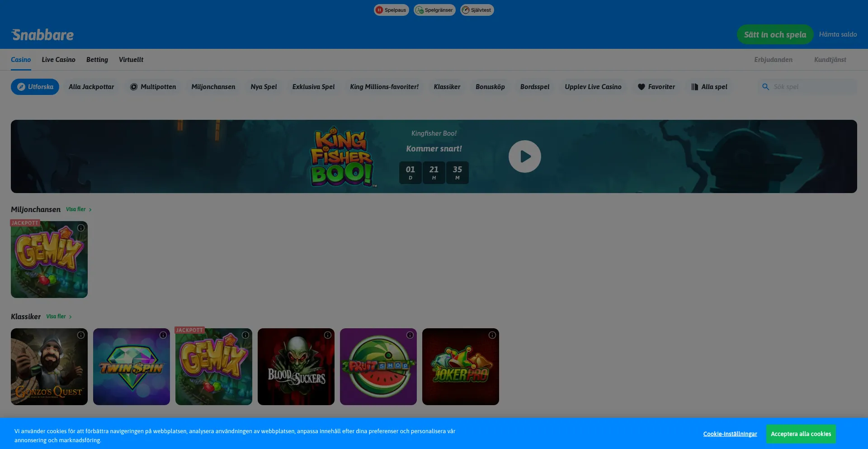This screenshot has height=449, width=868.
Task: Select Klassiker category chip
Action: point(447,87)
